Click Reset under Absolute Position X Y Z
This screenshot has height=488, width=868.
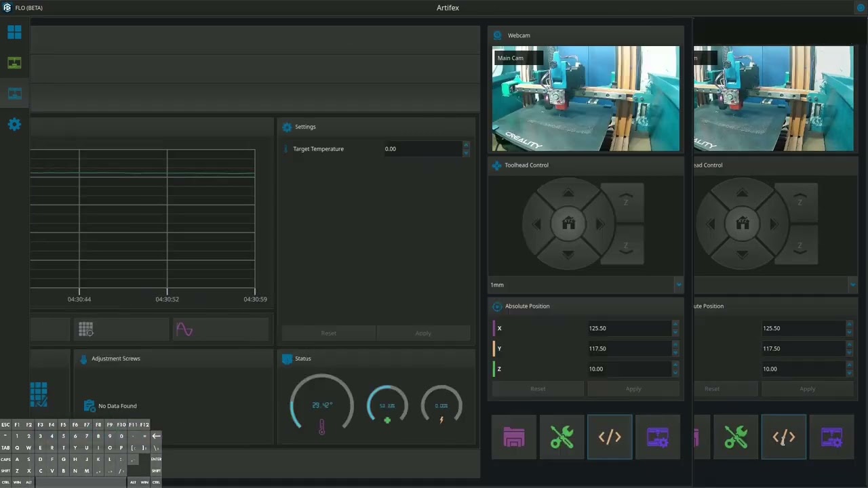coord(538,388)
